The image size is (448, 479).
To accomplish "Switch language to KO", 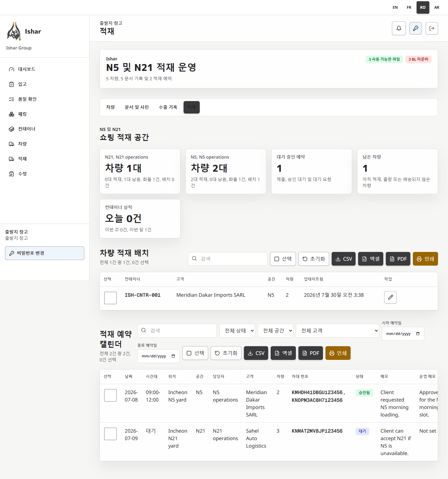I will (423, 7).
